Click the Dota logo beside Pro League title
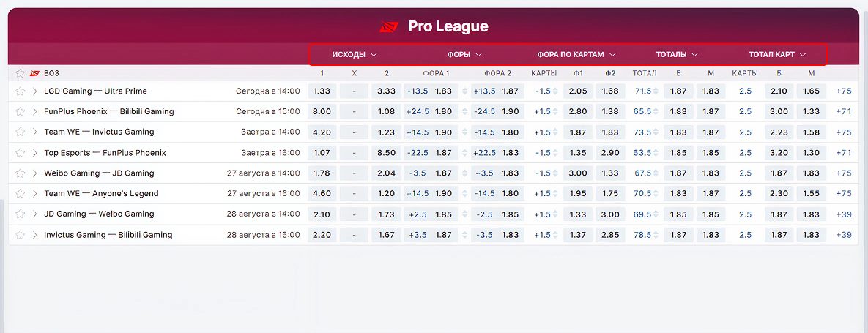 point(388,27)
